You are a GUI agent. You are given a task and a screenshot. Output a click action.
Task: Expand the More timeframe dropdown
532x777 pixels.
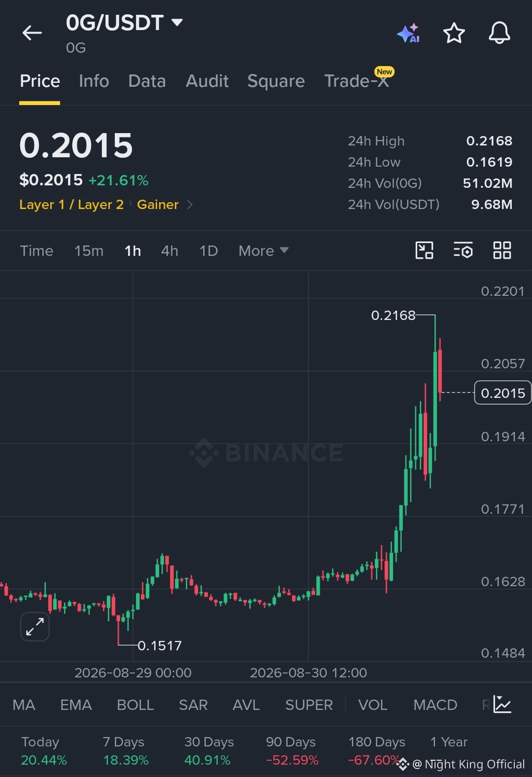pyautogui.click(x=264, y=250)
